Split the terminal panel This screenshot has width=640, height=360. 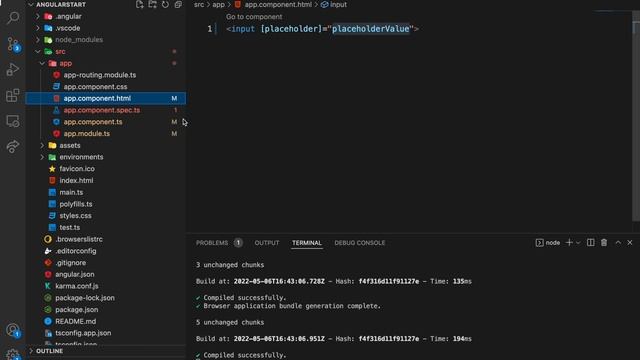click(591, 242)
